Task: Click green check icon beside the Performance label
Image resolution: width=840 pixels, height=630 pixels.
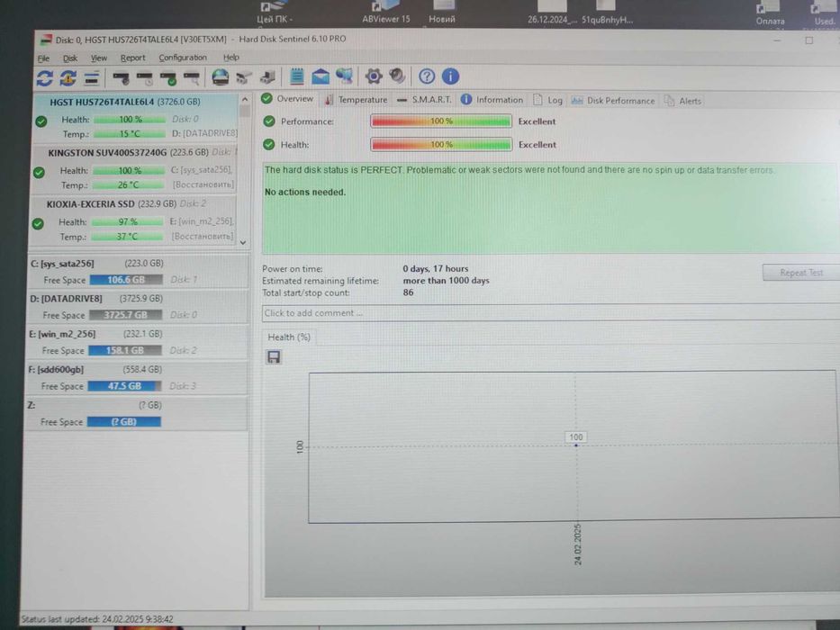Action: [269, 121]
